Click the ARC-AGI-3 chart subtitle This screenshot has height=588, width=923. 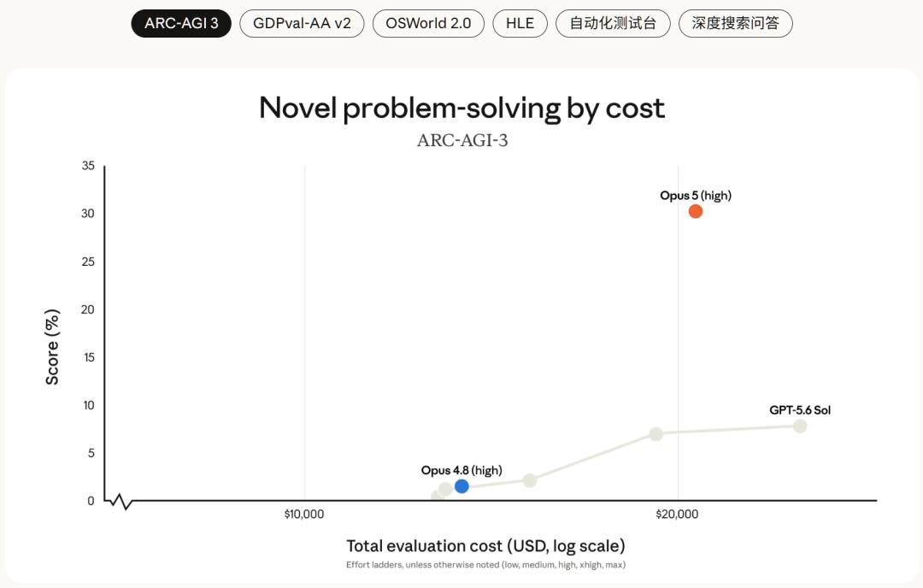point(462,141)
